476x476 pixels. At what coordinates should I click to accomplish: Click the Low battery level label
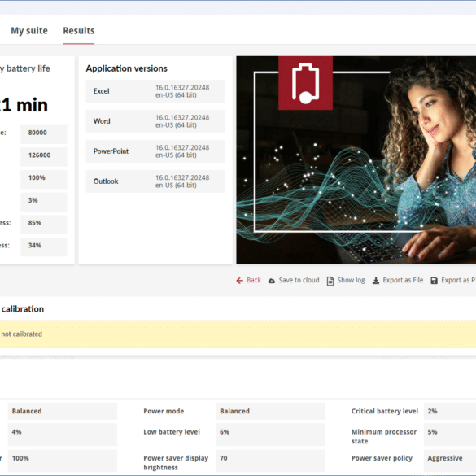pos(172,432)
